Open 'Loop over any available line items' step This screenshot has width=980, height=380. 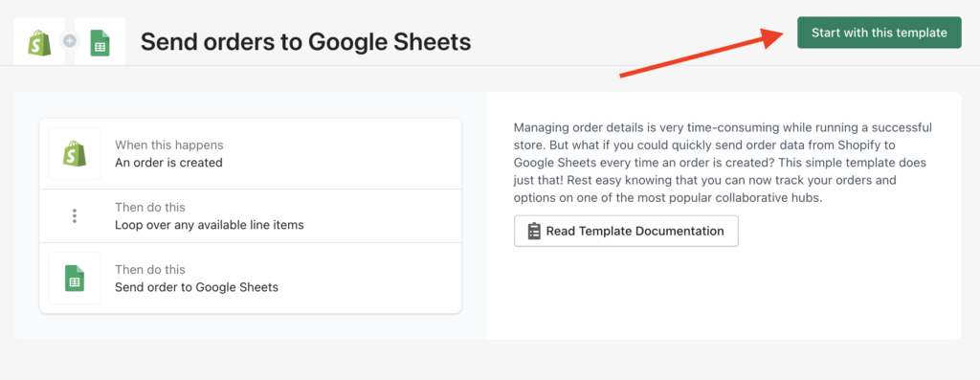[x=250, y=215]
